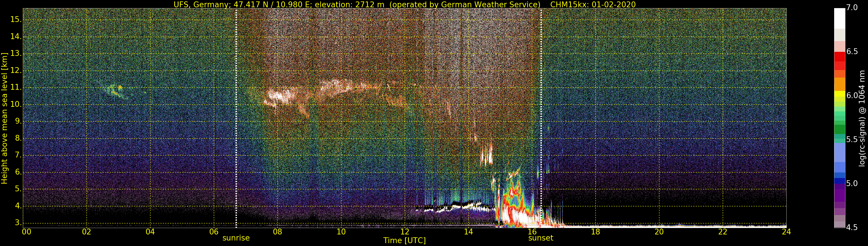Click the y-axis tick label '9.'
The image size is (868, 246).
[x=18, y=121]
